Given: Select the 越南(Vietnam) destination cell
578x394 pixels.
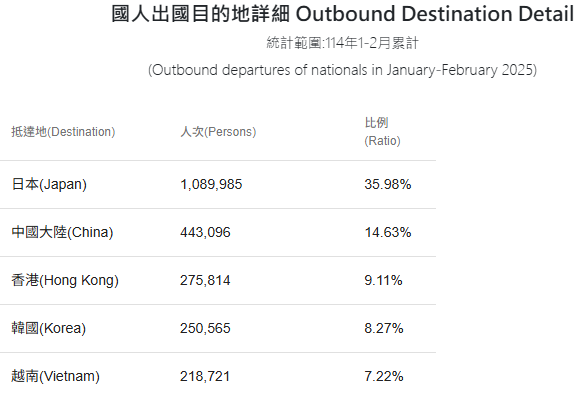Looking at the screenshot, I should coord(55,376).
